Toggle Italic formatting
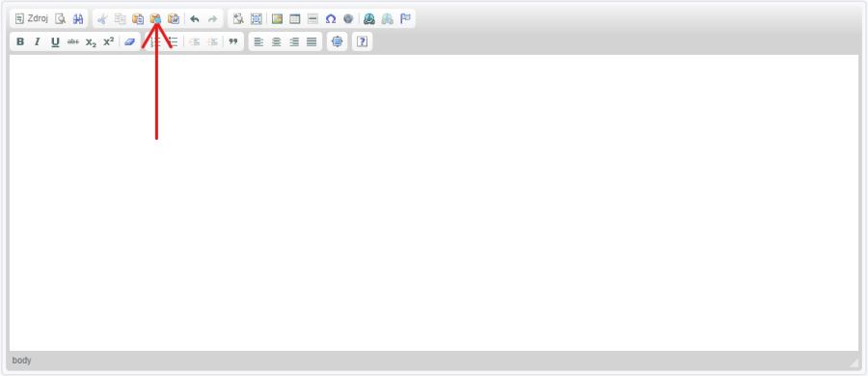This screenshot has height=376, width=868. (x=38, y=41)
